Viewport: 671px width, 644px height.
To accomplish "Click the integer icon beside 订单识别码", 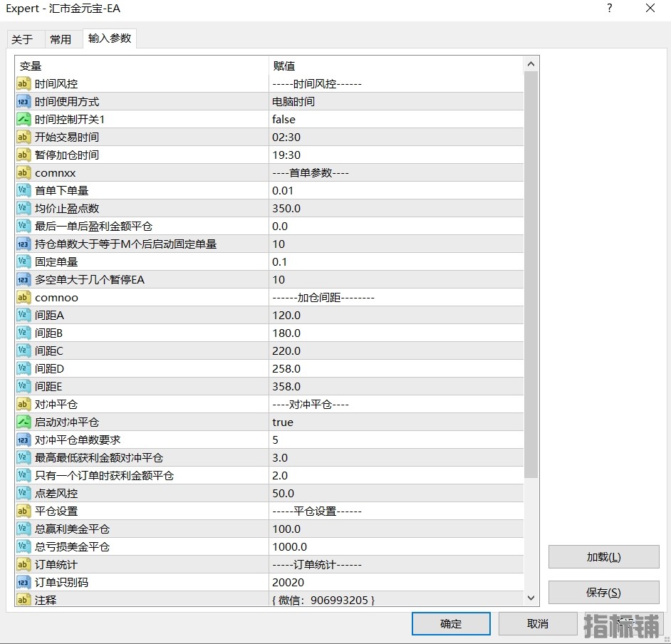I will tap(24, 583).
